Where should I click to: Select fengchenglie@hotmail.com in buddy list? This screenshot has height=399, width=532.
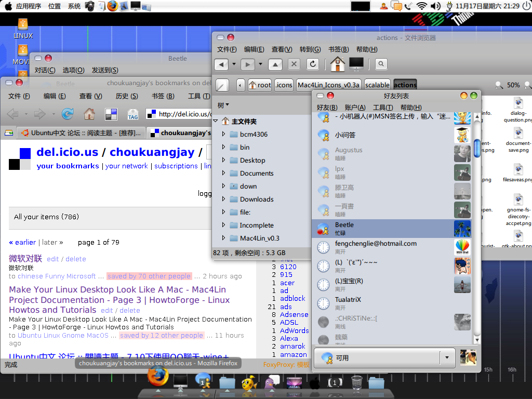(392, 247)
